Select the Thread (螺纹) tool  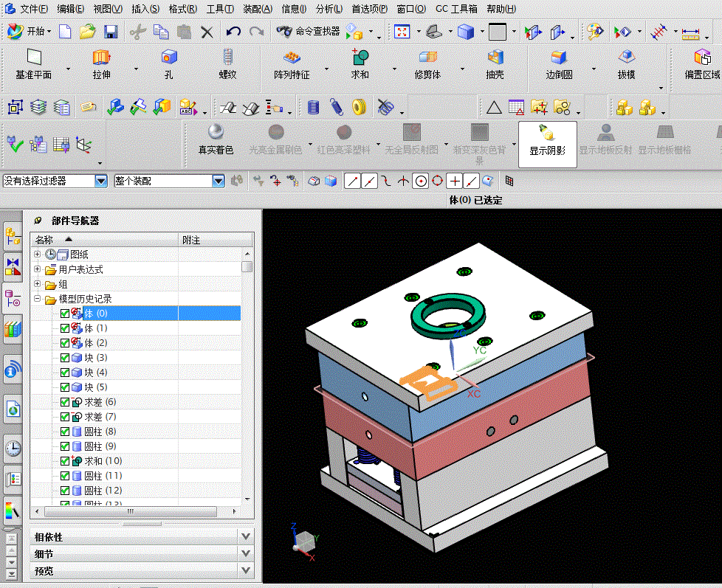[x=228, y=64]
